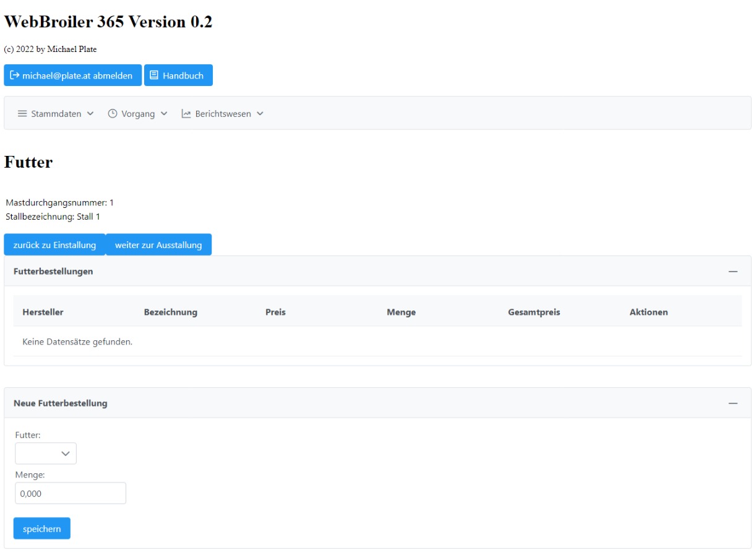The width and height of the screenshot is (756, 553).
Task: Go back with 'zurück zu Einstallung'
Action: click(x=54, y=245)
